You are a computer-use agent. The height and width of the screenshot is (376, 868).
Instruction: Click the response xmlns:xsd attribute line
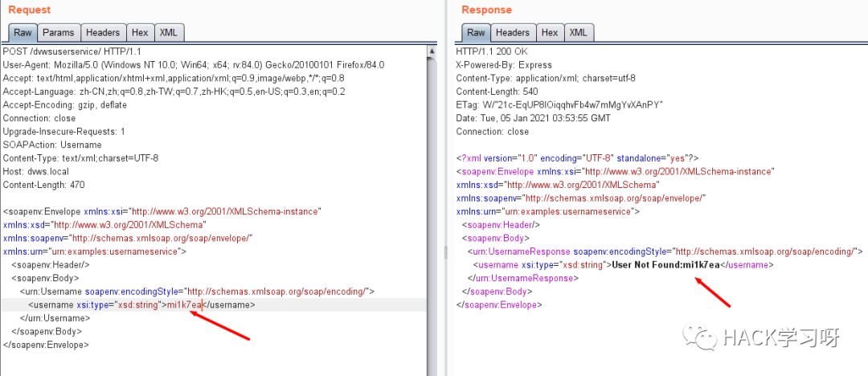pos(558,185)
